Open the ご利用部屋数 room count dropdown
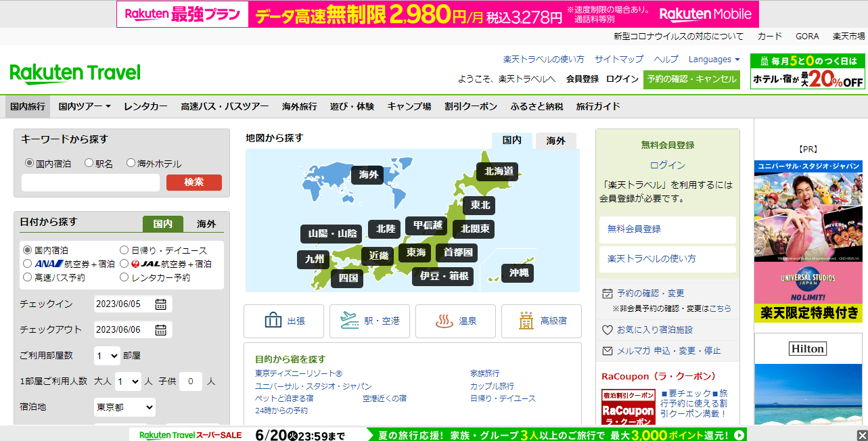868x441 pixels. pos(107,356)
